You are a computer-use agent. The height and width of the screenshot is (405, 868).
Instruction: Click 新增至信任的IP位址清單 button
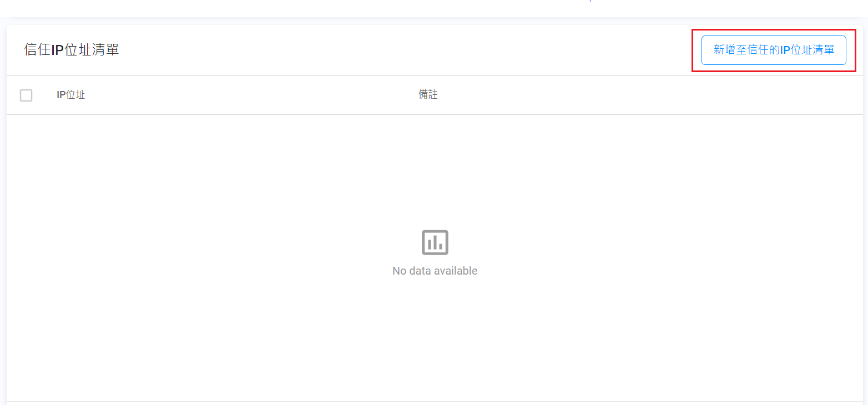pyautogui.click(x=774, y=50)
